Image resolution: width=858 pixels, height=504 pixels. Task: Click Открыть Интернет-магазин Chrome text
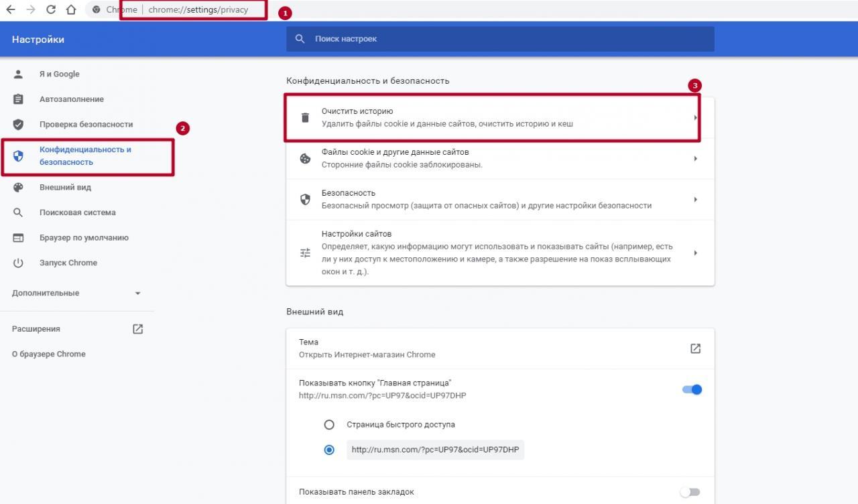point(367,355)
